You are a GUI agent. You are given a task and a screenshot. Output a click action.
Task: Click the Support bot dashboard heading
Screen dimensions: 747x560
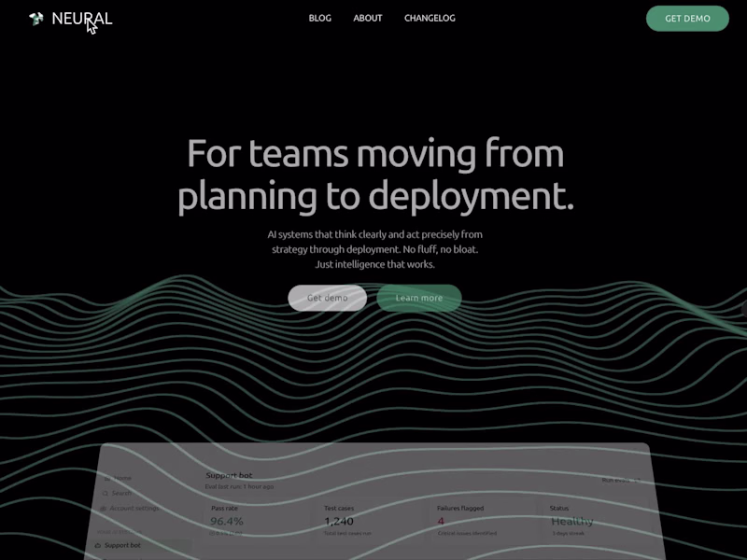[229, 475]
